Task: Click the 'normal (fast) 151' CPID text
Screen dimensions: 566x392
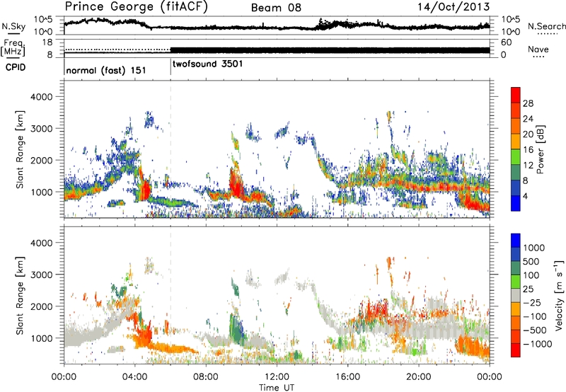Action: 106,70
